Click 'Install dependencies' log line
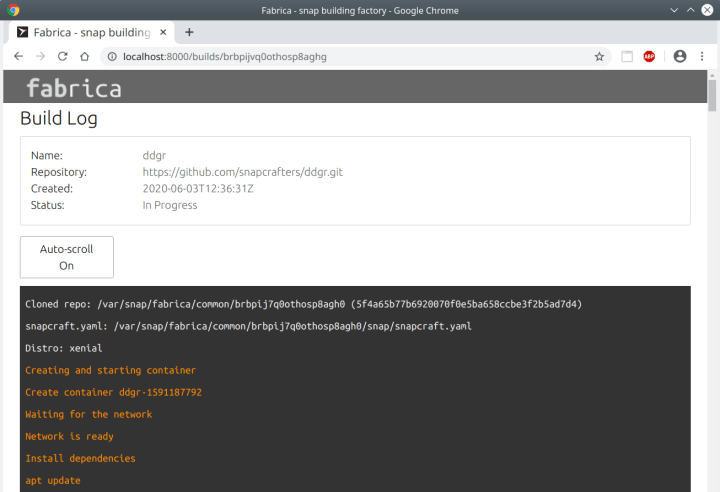The width and height of the screenshot is (720, 492). coord(80,458)
